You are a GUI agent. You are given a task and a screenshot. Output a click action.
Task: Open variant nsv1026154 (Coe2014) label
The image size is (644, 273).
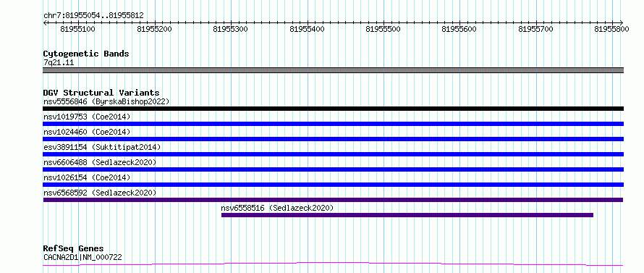[x=87, y=177]
